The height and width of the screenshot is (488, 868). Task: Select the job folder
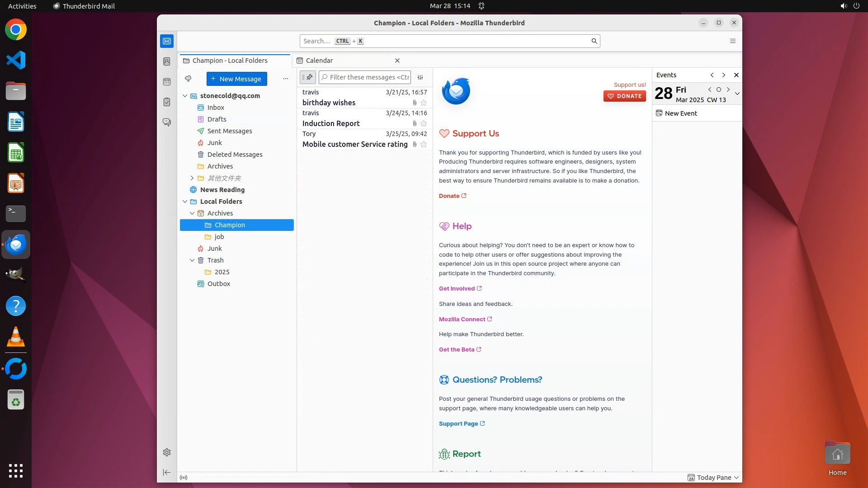219,237
